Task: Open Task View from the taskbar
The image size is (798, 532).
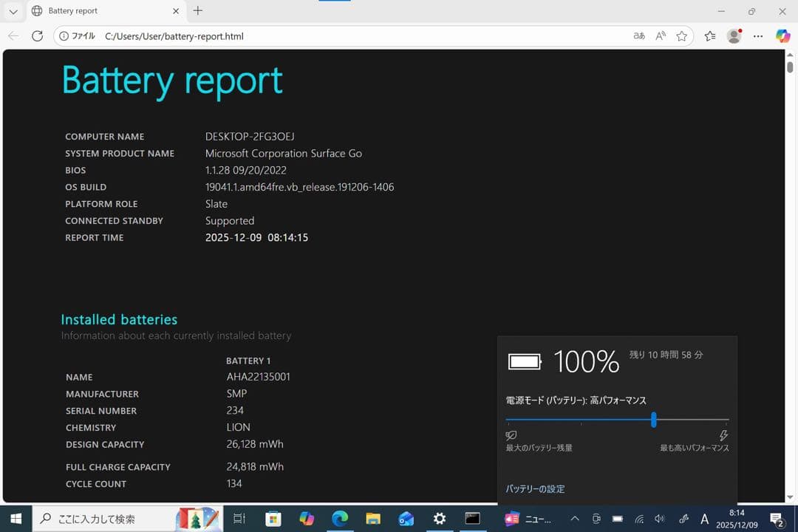Action: click(239, 519)
